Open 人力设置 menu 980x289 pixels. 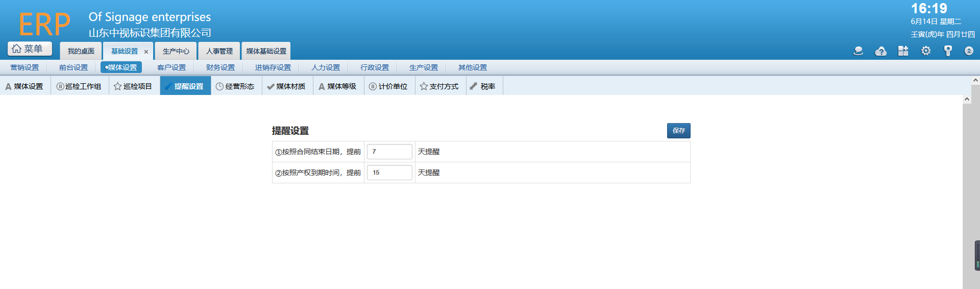click(x=326, y=67)
